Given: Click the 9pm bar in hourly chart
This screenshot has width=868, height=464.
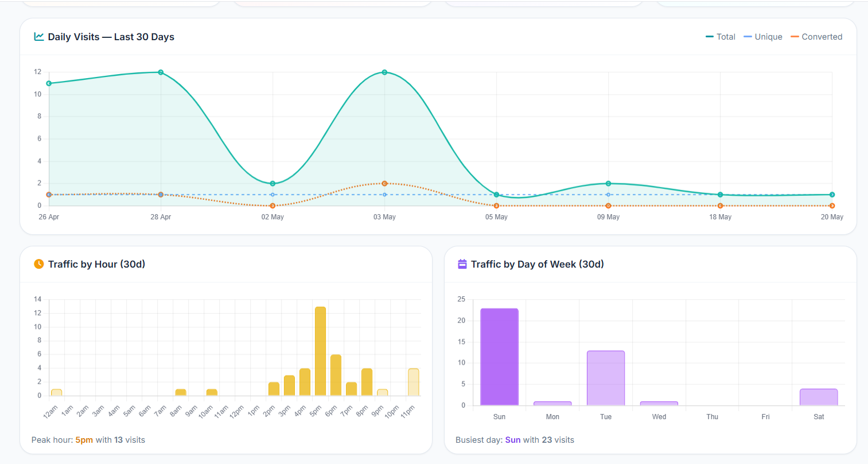Looking at the screenshot, I should pyautogui.click(x=382, y=393).
